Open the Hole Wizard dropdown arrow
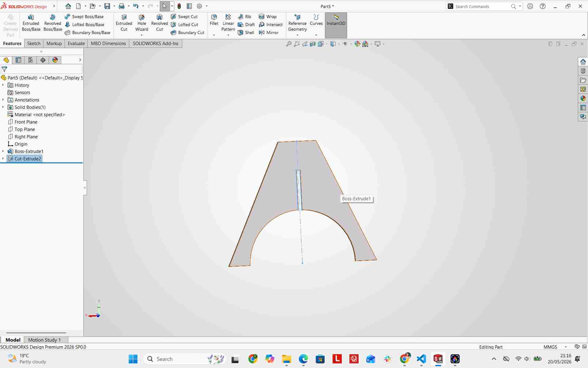The width and height of the screenshot is (588, 368). coord(141,35)
